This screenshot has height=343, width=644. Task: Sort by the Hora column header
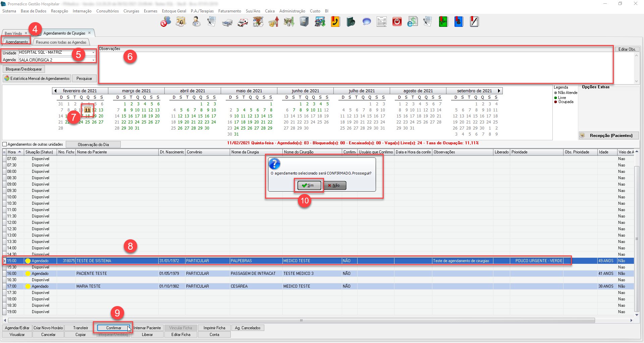pyautogui.click(x=15, y=152)
